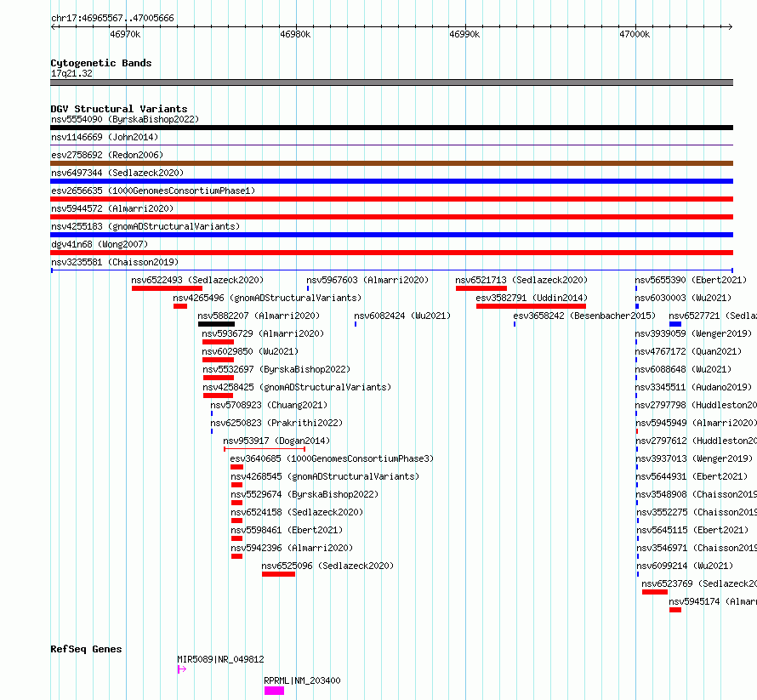
Task: Click the 46980k ruler position label
Action: pyautogui.click(x=295, y=34)
